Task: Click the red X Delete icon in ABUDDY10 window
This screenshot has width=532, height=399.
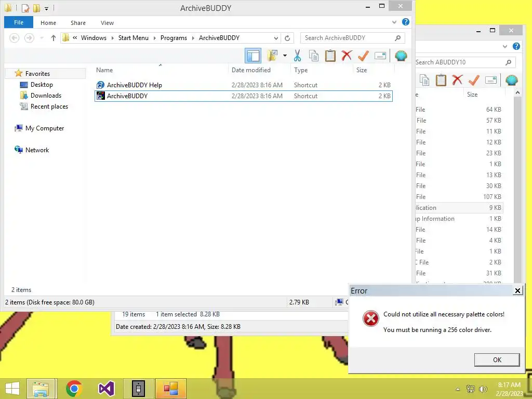Action: 457,79
